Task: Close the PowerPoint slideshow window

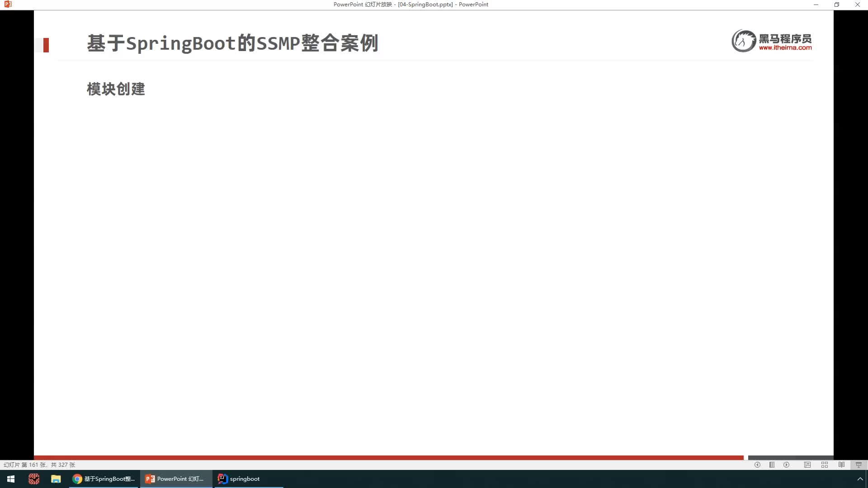Action: [x=858, y=5]
